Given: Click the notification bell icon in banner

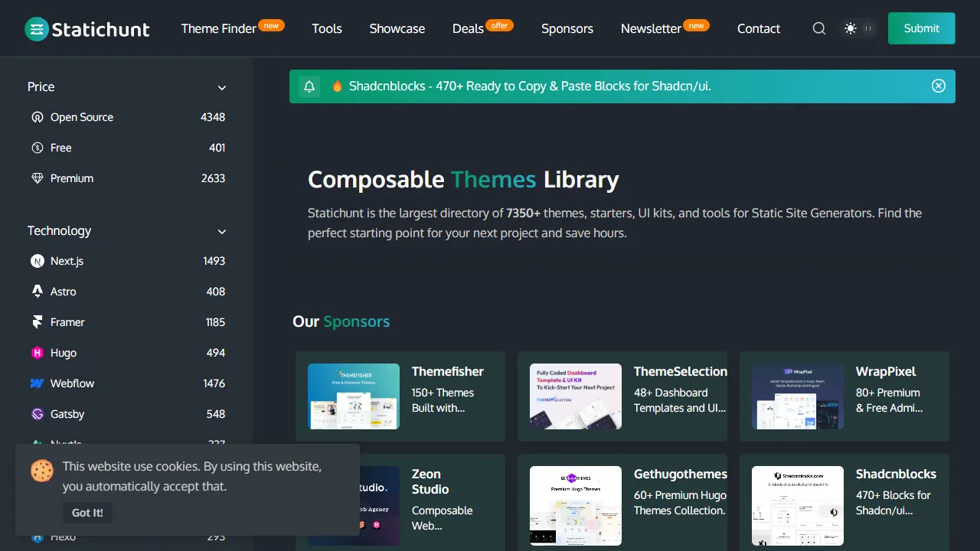Looking at the screenshot, I should coord(309,86).
